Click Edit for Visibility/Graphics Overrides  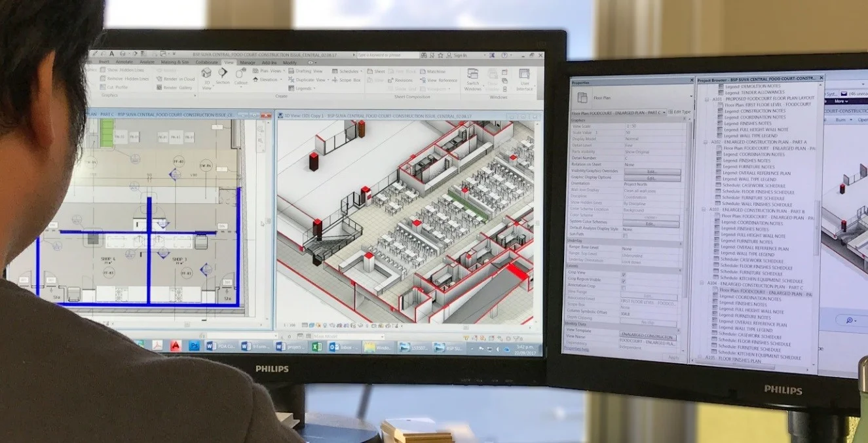[x=651, y=171]
